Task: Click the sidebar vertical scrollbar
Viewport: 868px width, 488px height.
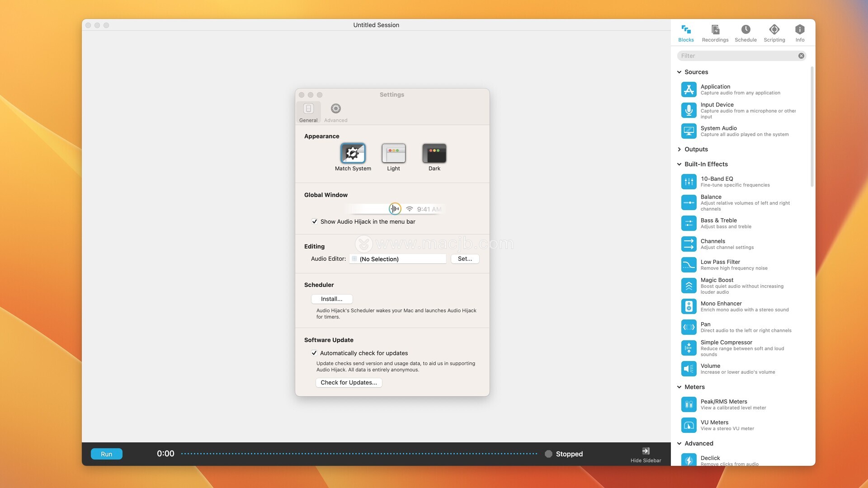Action: pyautogui.click(x=812, y=127)
